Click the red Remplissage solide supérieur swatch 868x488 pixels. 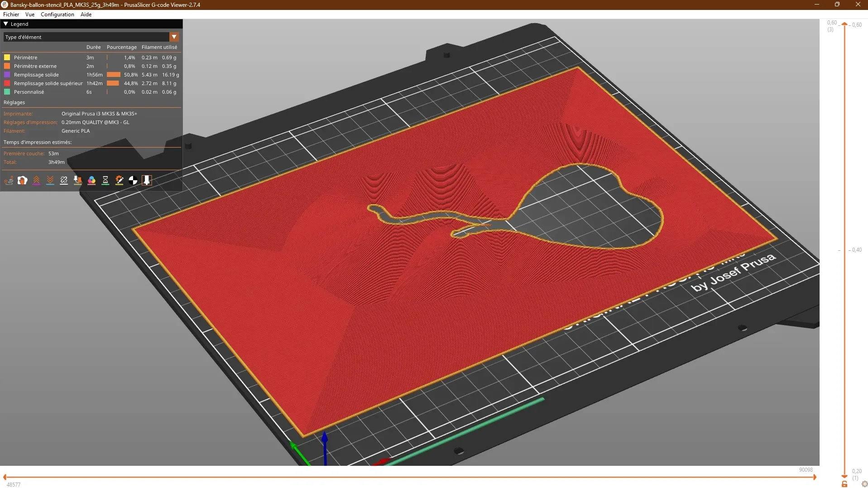coord(7,83)
